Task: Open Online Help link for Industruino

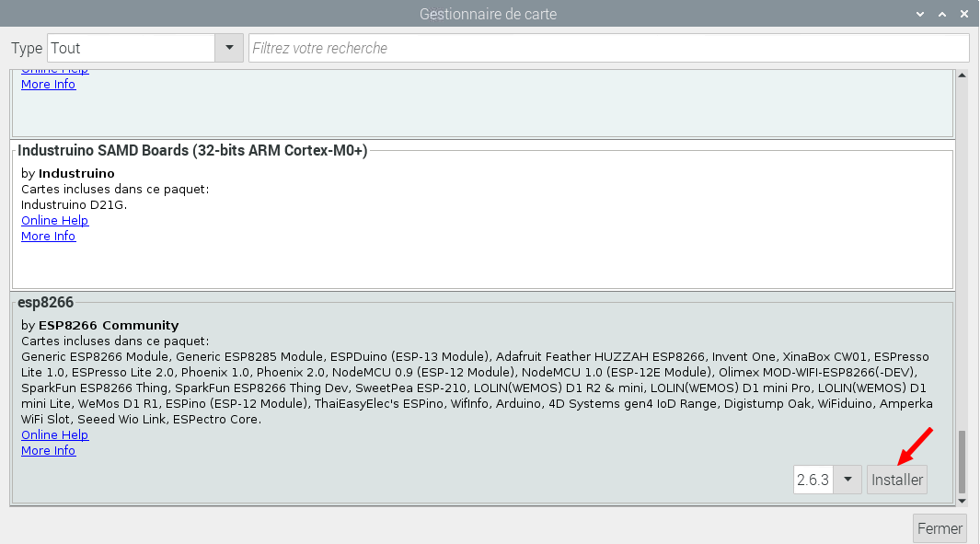Action: 55,220
